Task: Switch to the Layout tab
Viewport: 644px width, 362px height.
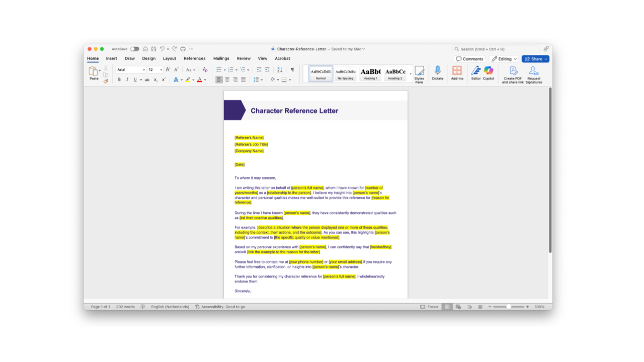Action: [x=170, y=58]
